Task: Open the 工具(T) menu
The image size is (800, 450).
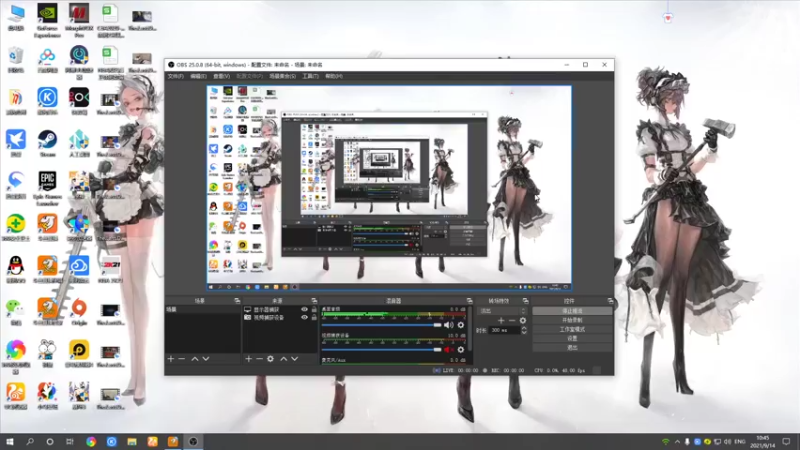Action: [310, 76]
